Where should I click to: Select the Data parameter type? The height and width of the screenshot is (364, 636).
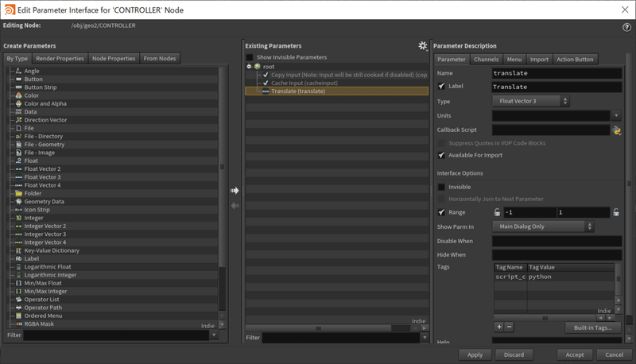[x=30, y=111]
